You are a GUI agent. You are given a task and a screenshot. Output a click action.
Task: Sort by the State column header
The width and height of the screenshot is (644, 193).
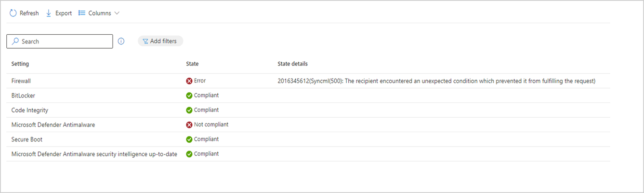(192, 64)
